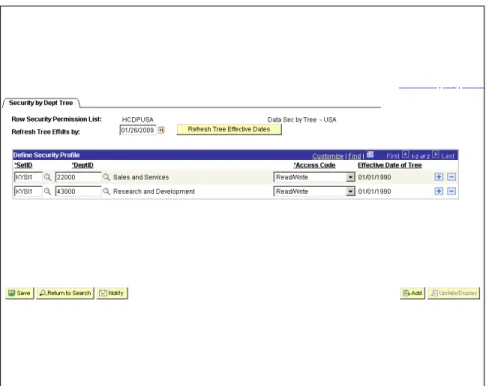The width and height of the screenshot is (489, 386).
Task: Look up DeptID for Research and Development
Action: pos(106,191)
